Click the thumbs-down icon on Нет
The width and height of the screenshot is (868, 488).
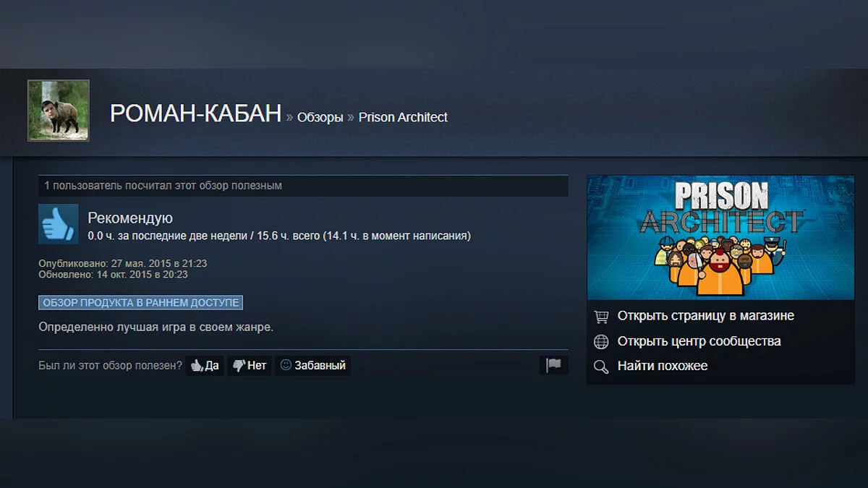(239, 366)
